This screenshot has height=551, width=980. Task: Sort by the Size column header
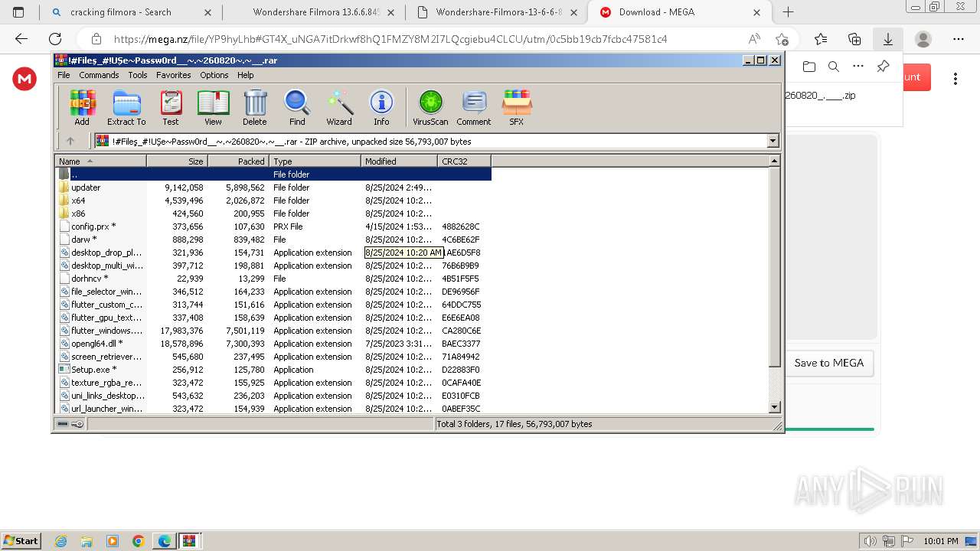coord(177,161)
